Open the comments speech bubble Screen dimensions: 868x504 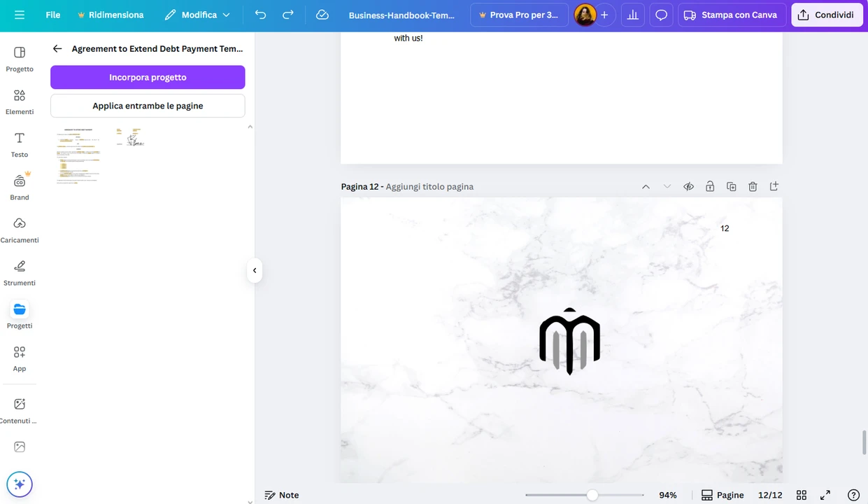[661, 15]
